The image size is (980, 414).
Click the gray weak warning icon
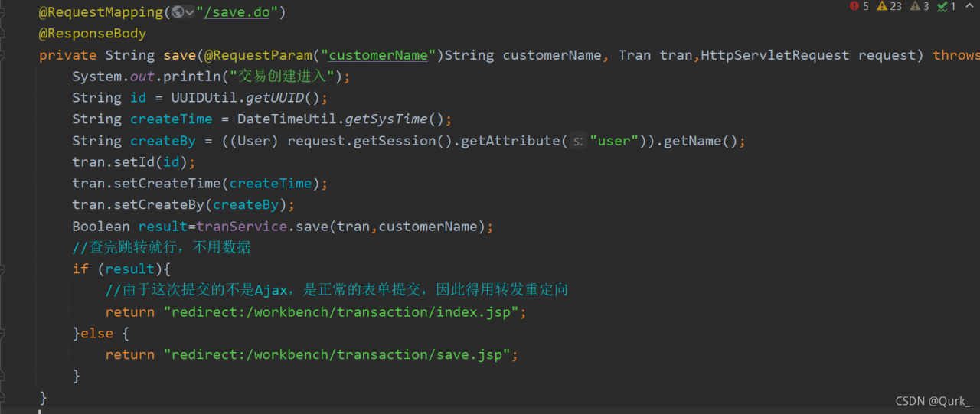click(x=914, y=6)
